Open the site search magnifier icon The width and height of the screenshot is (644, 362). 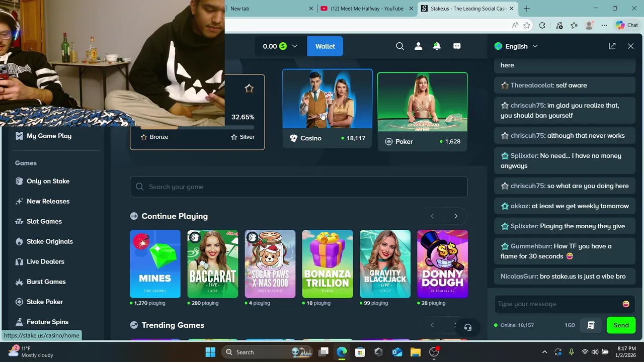(x=400, y=46)
